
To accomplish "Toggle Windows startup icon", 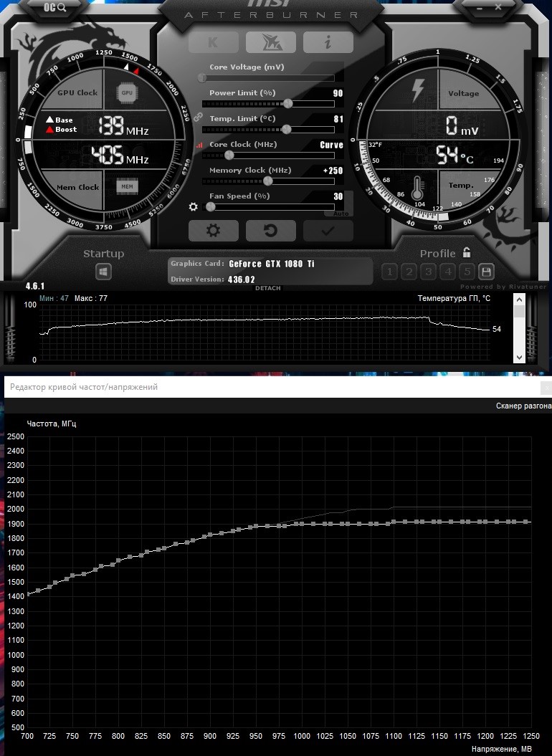I will [x=103, y=272].
